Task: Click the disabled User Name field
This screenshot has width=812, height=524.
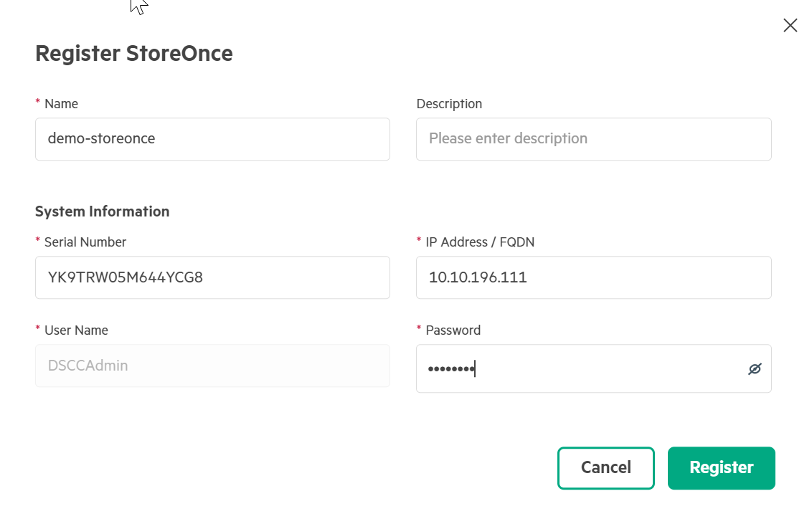Action: coord(212,366)
